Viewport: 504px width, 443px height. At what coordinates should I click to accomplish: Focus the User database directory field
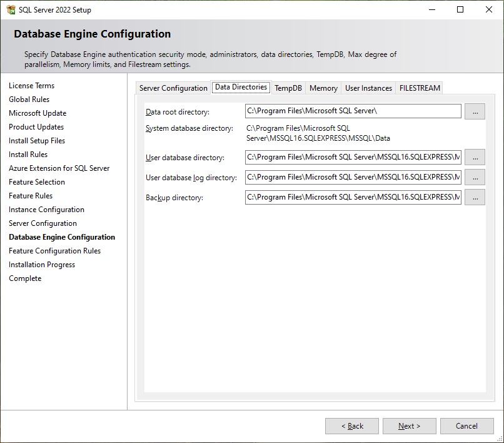coord(353,157)
